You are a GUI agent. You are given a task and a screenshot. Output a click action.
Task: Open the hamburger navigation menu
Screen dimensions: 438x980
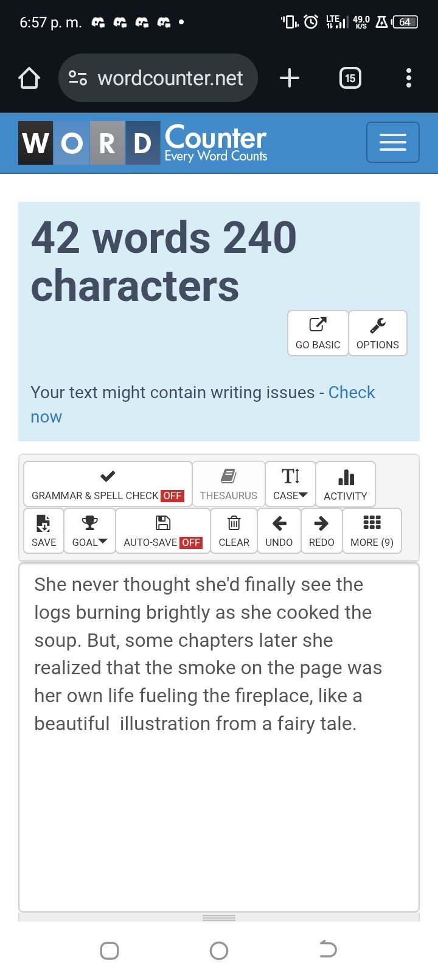[393, 142]
